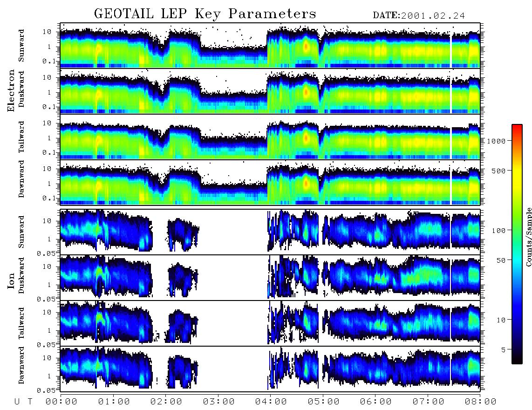Select the Electron "Duskward" axis label
This screenshot has height=410, width=532.
tap(21, 89)
